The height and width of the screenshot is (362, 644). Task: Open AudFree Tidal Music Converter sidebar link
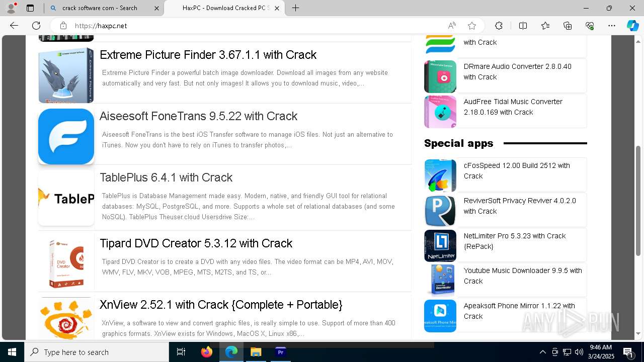[x=513, y=107]
